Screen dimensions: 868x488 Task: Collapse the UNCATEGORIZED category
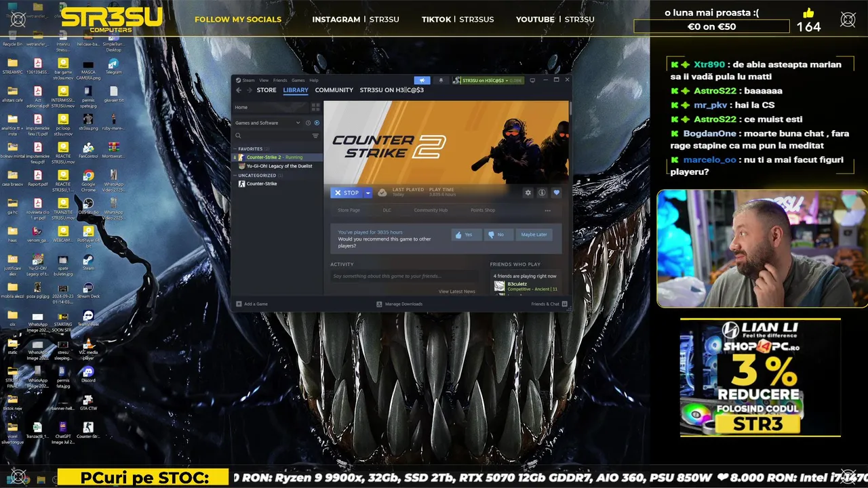tap(256, 176)
